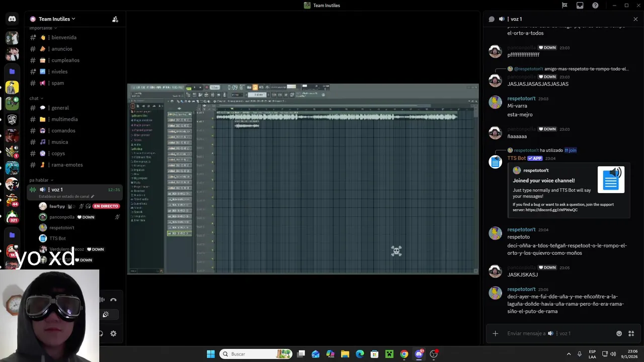Open server with 321 notification badge
This screenshot has width=644, height=362.
[12, 216]
